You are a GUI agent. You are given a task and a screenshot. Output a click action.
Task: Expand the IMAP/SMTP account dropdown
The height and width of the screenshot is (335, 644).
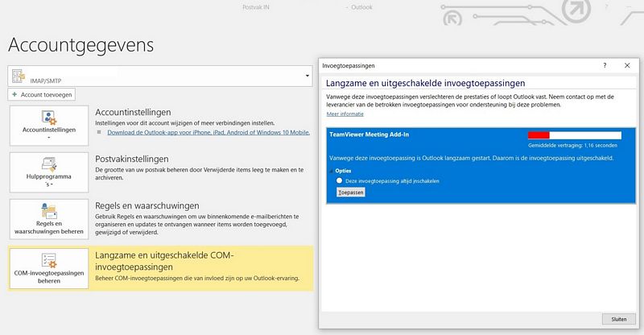pyautogui.click(x=307, y=76)
